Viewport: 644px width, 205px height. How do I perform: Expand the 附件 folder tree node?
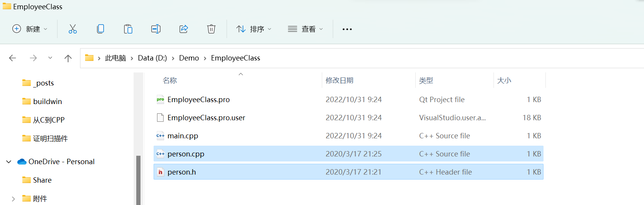13,199
